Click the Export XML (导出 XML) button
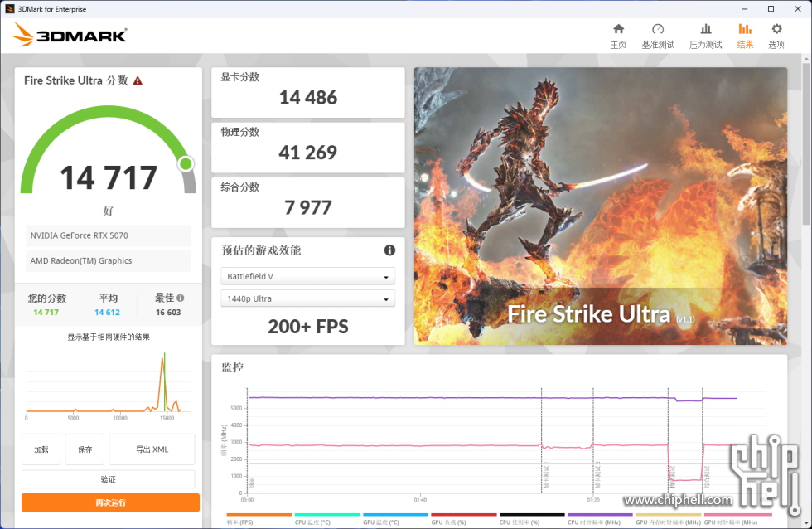 click(152, 449)
